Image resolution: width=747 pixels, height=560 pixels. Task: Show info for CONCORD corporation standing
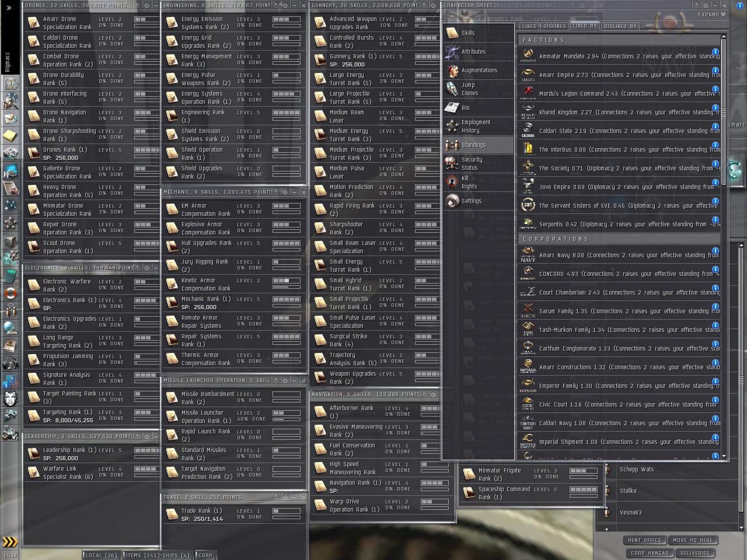point(715,269)
